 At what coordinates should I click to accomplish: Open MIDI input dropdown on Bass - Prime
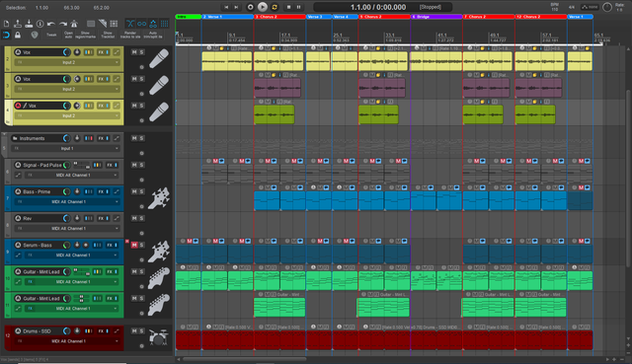click(x=68, y=202)
